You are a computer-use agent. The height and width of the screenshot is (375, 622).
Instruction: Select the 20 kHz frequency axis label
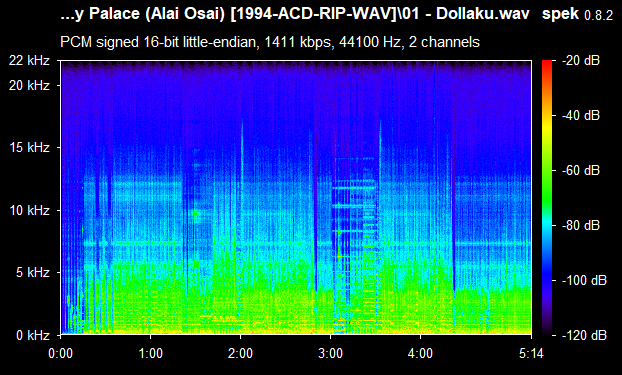point(29,85)
